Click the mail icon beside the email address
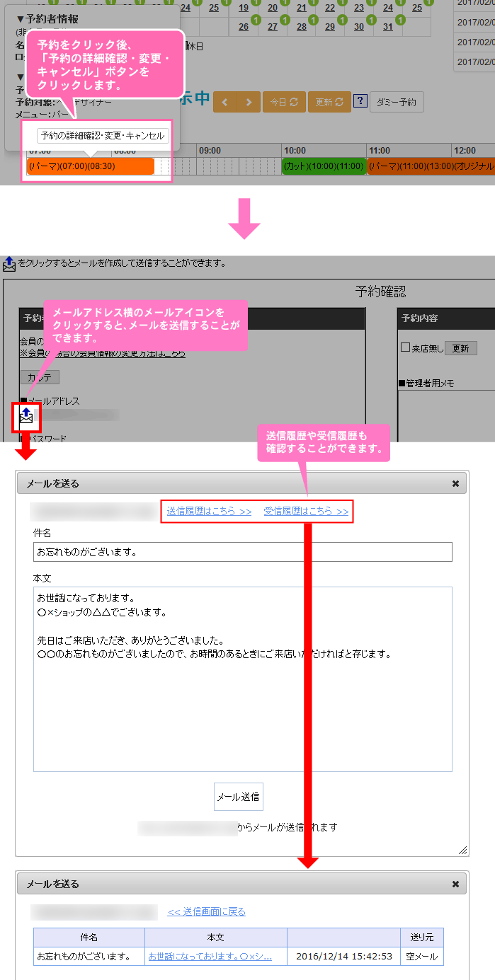Image resolution: width=495 pixels, height=980 pixels. coord(27,415)
